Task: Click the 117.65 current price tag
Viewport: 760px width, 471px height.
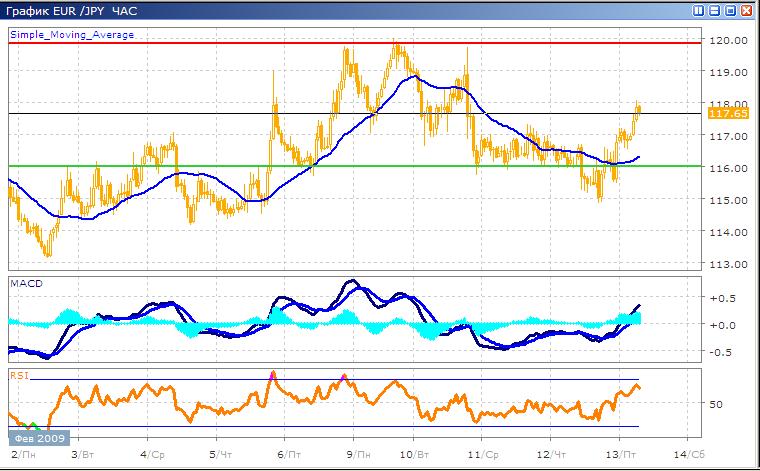Action: coord(722,114)
